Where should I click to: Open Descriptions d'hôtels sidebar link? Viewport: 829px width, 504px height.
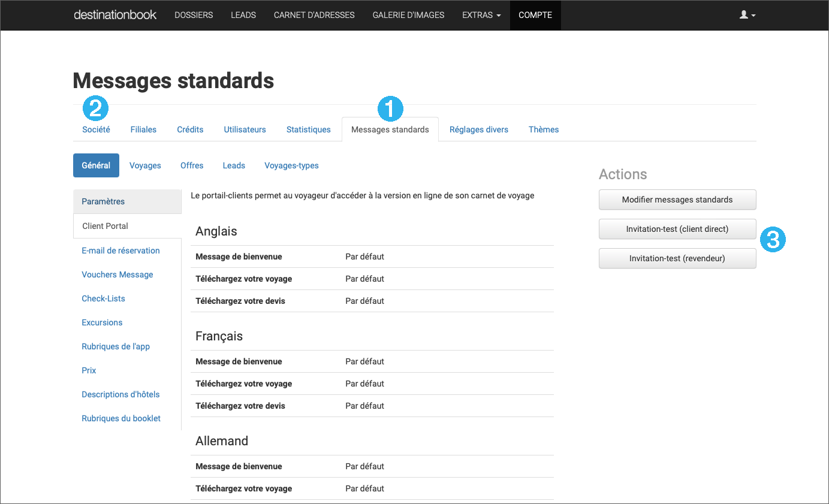120,394
